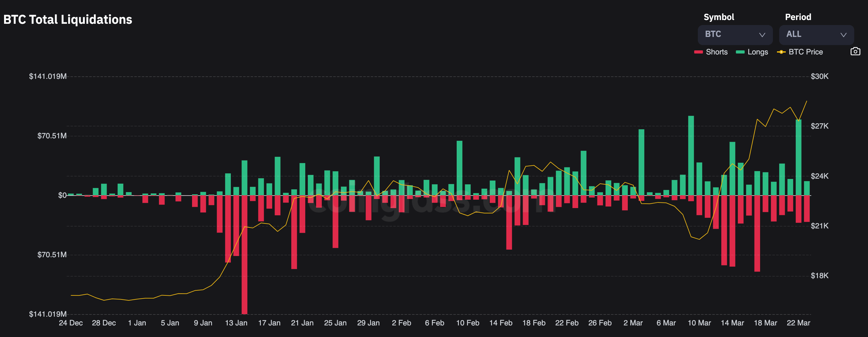Toggle the Longs series label in the legend

[x=758, y=52]
